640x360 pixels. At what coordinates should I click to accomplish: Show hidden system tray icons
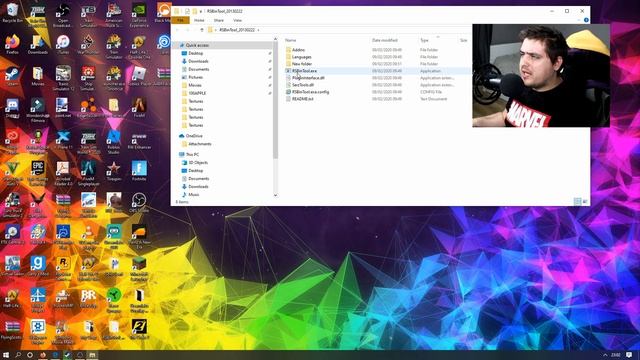pyautogui.click(x=605, y=355)
